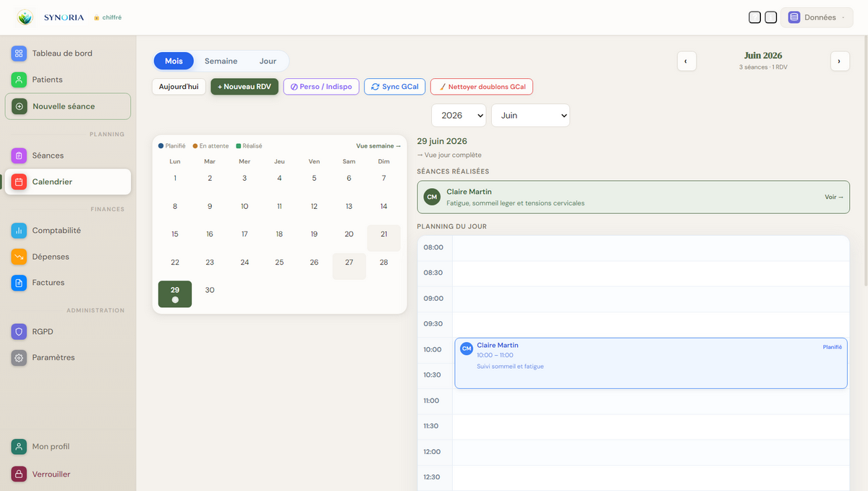Click the question mark help icon
868x491 pixels.
click(754, 17)
